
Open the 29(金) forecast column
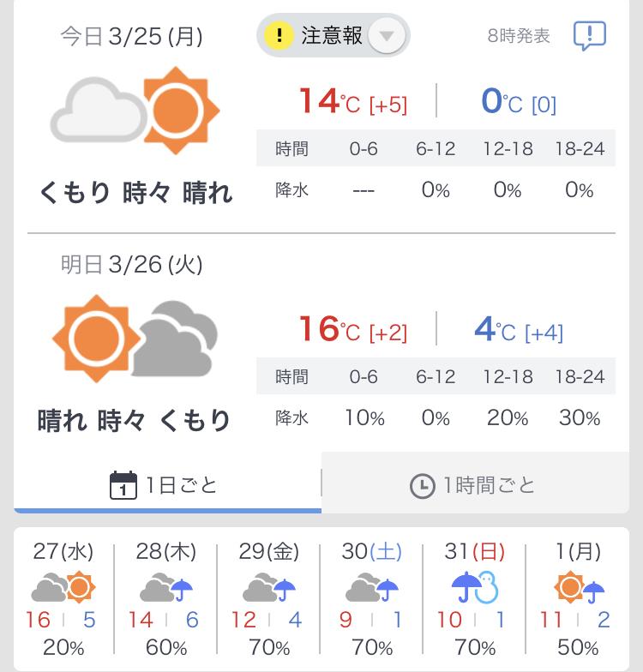[x=269, y=598]
